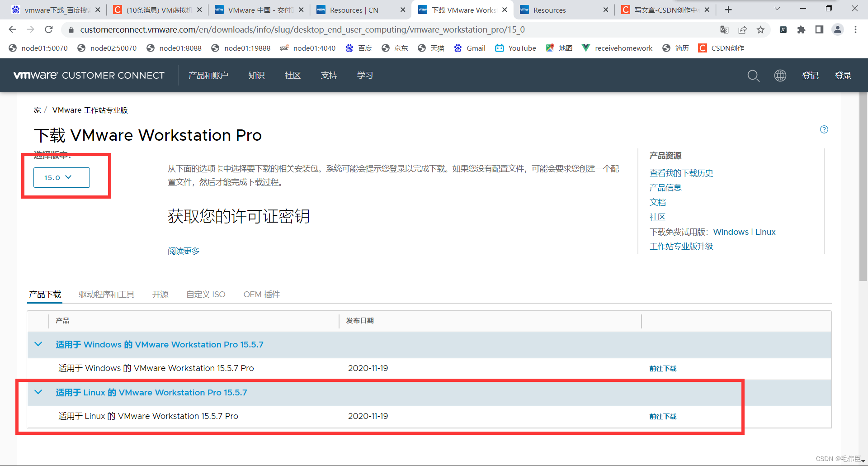Click the Windows Workstation Pro 15.5.7 header link
Screen dimensions: 868x466
click(x=160, y=344)
